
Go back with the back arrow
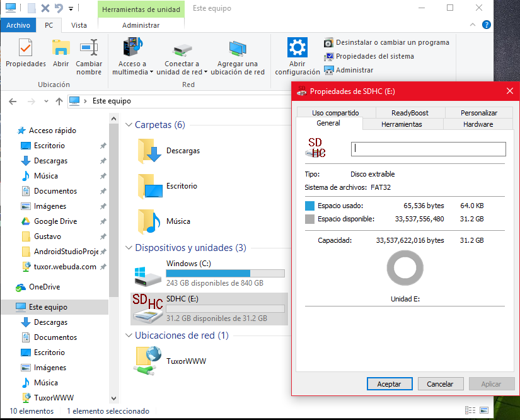[13, 101]
